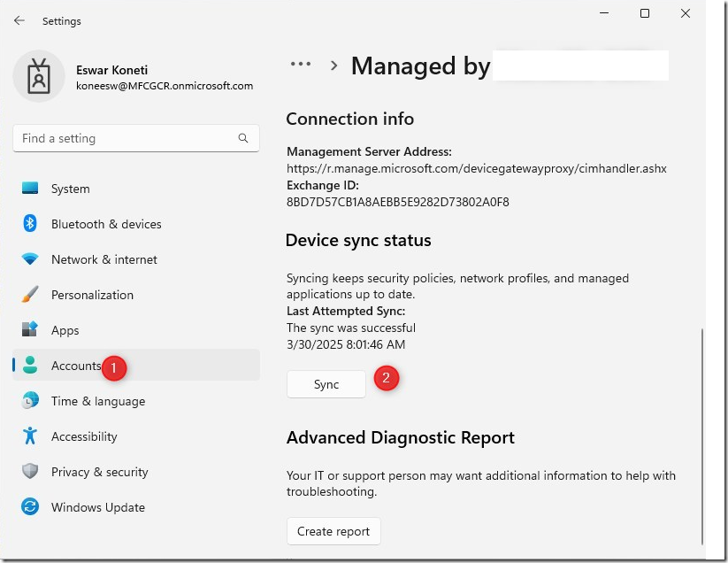
Task: Maximize the Settings window
Action: coord(645,13)
